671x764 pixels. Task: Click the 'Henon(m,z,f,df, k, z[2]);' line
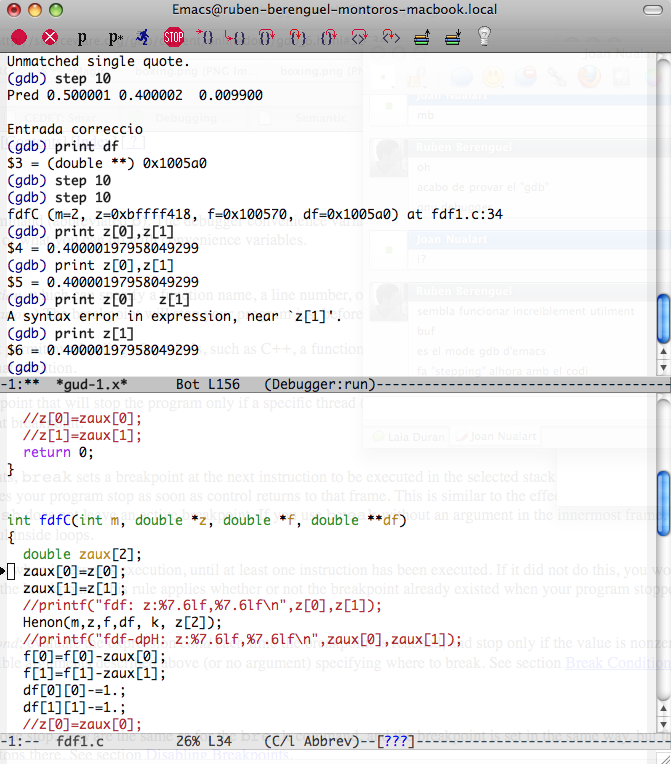pyautogui.click(x=122, y=622)
